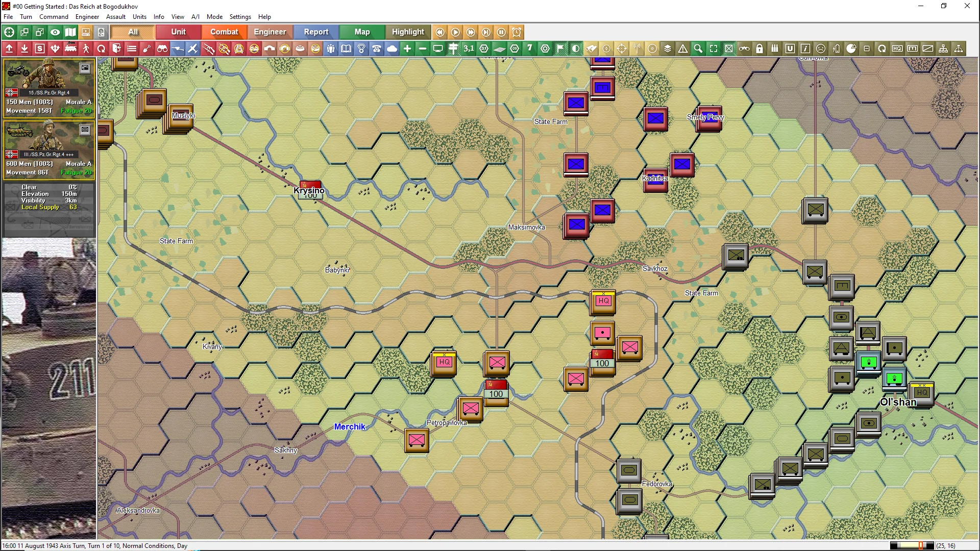This screenshot has height=551, width=980.
Task: Click the telephone icon in toolbar
Action: (x=377, y=48)
